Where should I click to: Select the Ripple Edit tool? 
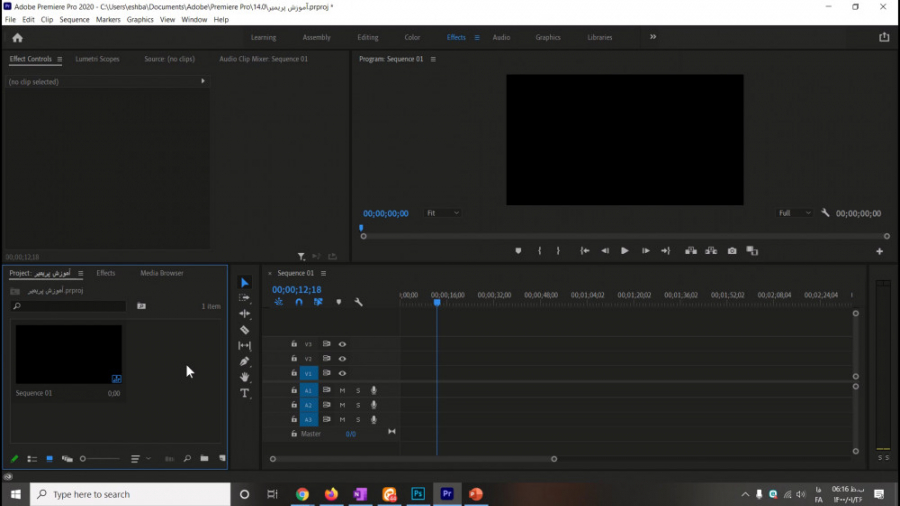(245, 313)
